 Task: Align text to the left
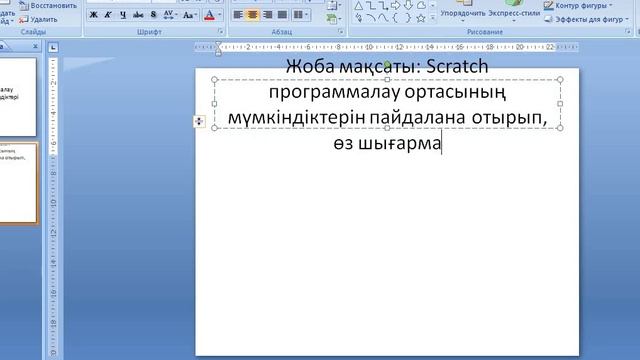coord(238,15)
